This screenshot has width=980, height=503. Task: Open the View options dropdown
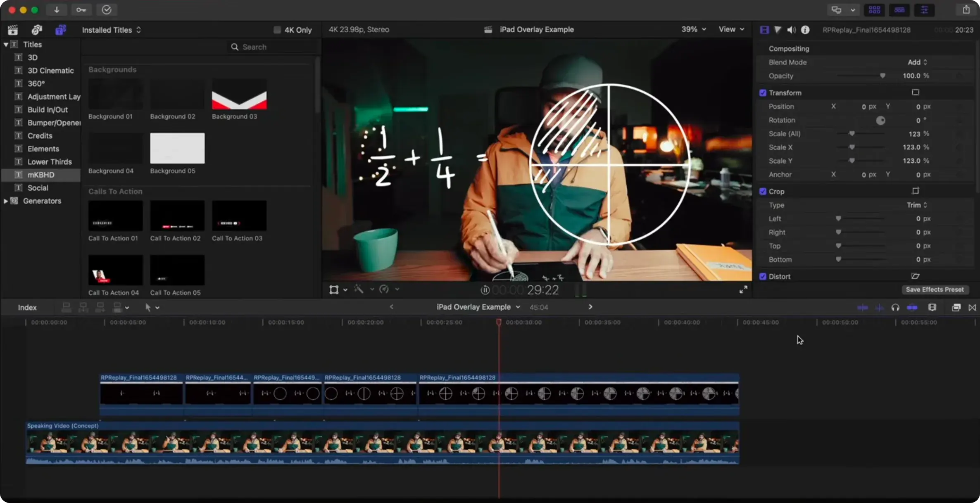point(731,29)
